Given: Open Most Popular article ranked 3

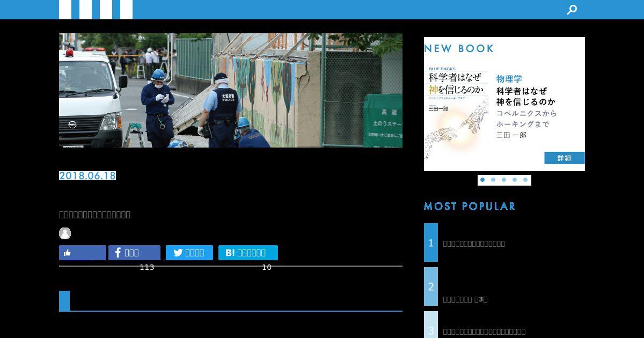Looking at the screenshot, I should [x=504, y=325].
